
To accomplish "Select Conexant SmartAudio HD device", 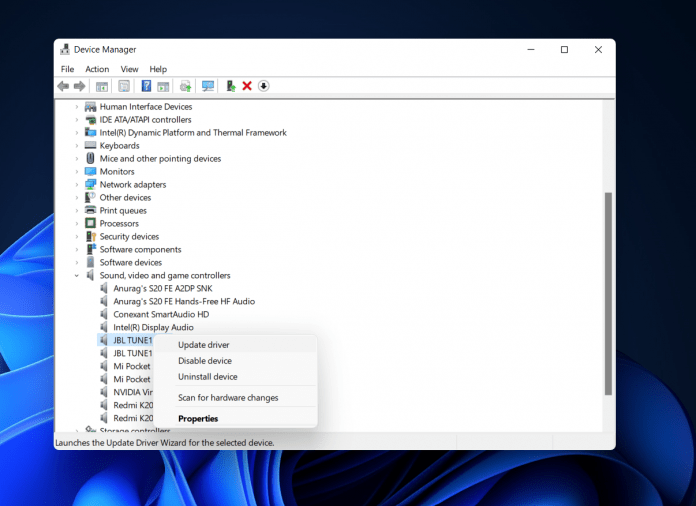I will (x=161, y=314).
